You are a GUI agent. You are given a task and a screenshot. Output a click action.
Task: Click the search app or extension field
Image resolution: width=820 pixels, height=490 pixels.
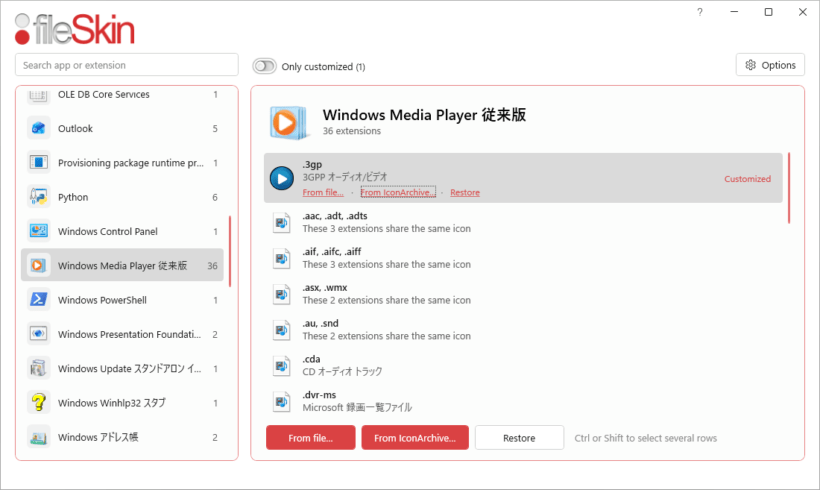(x=127, y=65)
